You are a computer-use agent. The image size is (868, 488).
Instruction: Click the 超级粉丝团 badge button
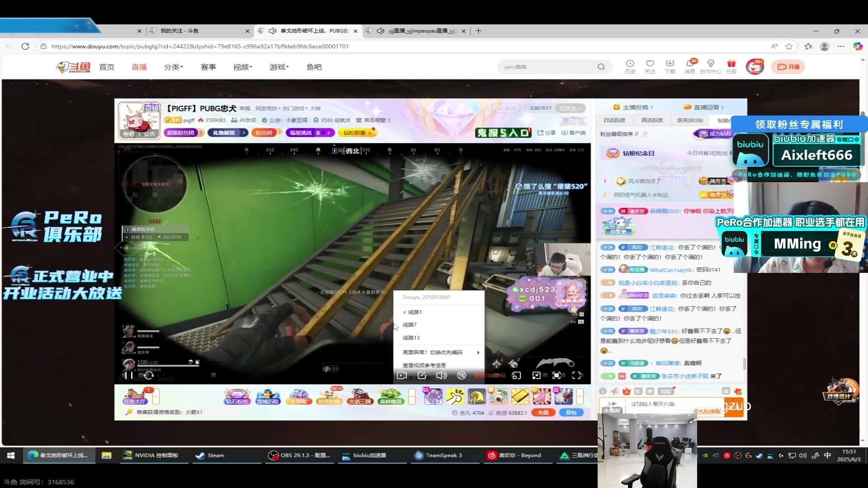pos(183,133)
